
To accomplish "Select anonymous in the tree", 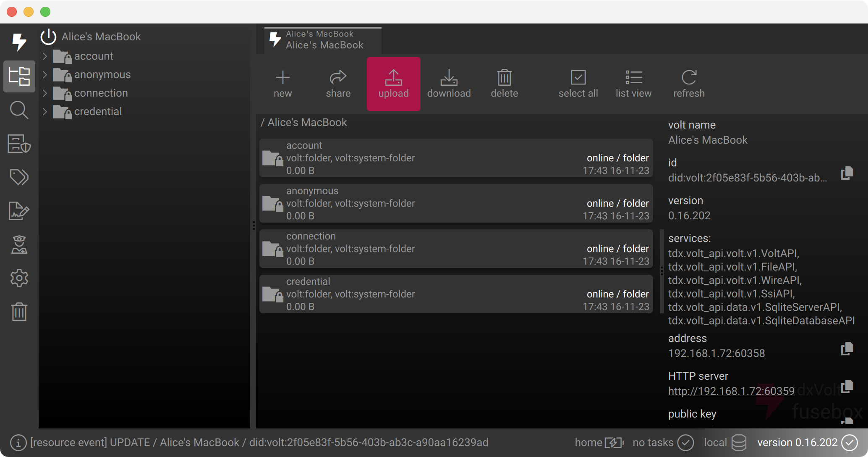I will tap(102, 74).
